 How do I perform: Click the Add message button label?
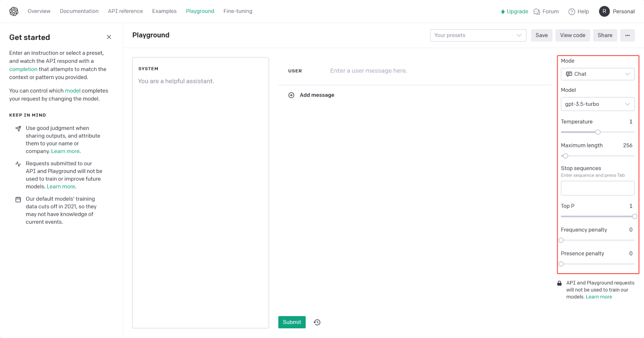pos(317,95)
